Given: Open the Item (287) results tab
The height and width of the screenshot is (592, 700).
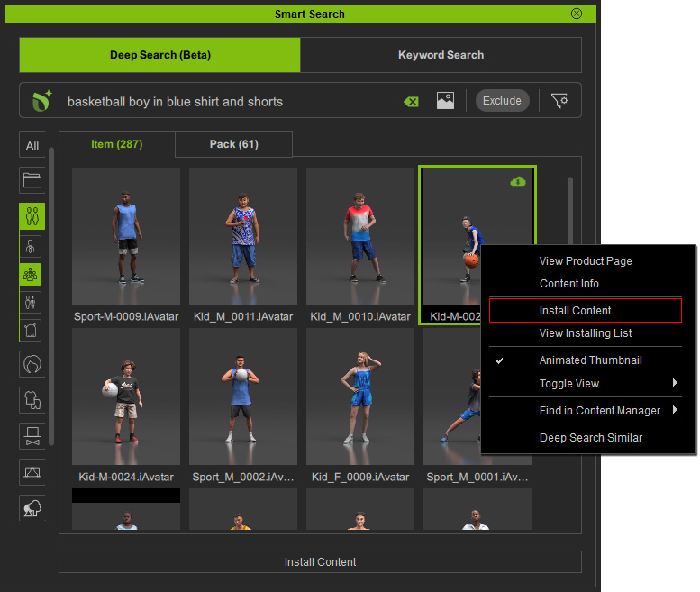Looking at the screenshot, I should coord(117,144).
